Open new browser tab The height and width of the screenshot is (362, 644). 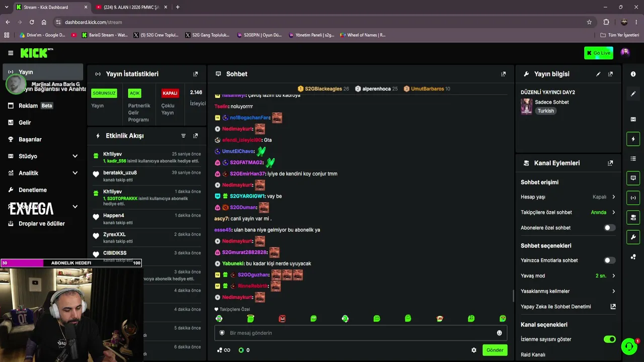point(178,7)
